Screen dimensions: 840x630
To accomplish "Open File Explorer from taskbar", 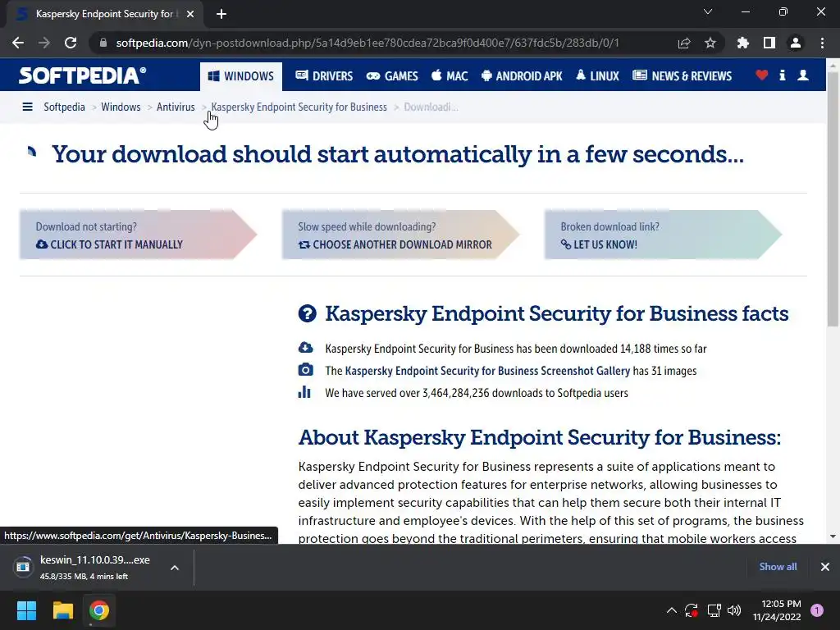I will [x=62, y=610].
